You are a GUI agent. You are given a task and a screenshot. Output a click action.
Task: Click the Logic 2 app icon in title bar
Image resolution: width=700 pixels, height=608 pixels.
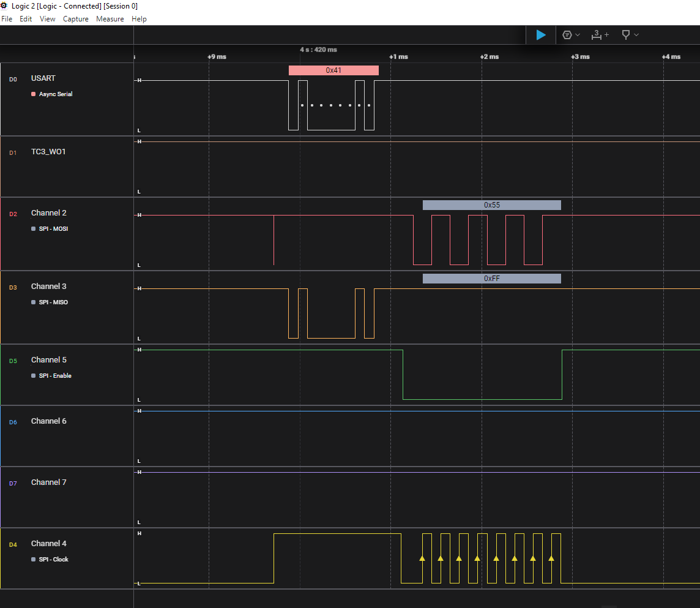(4, 6)
